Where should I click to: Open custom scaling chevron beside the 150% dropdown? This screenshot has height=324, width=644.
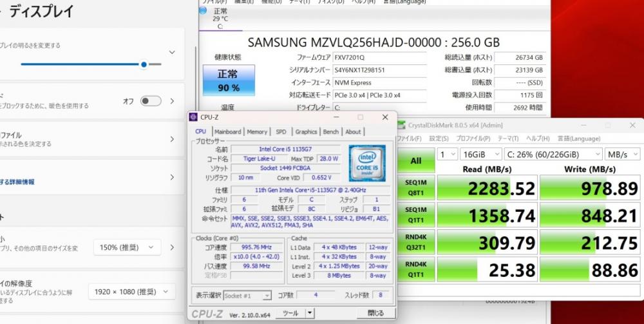[x=172, y=247]
